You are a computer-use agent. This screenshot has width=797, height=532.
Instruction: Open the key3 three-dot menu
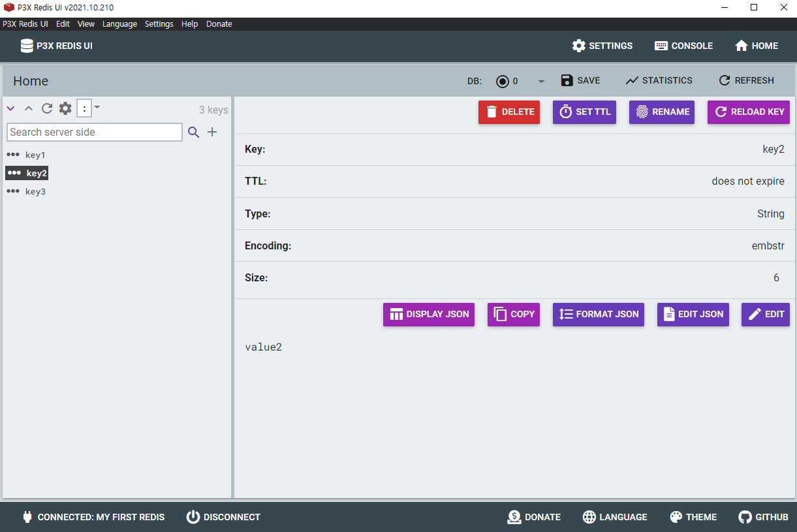tap(12, 191)
